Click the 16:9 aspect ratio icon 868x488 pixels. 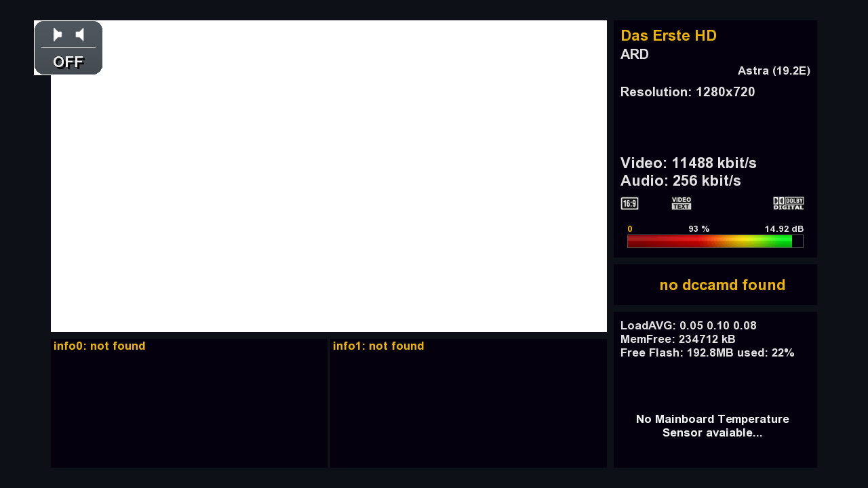[629, 203]
